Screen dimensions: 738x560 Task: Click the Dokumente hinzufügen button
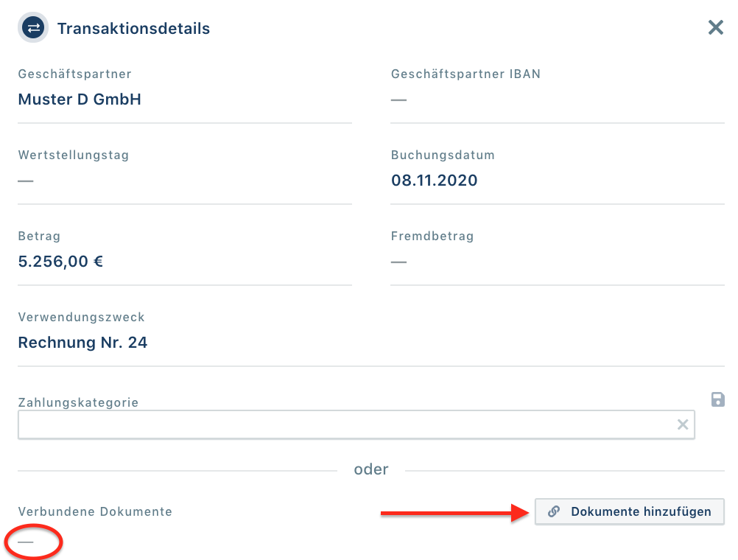click(x=630, y=511)
